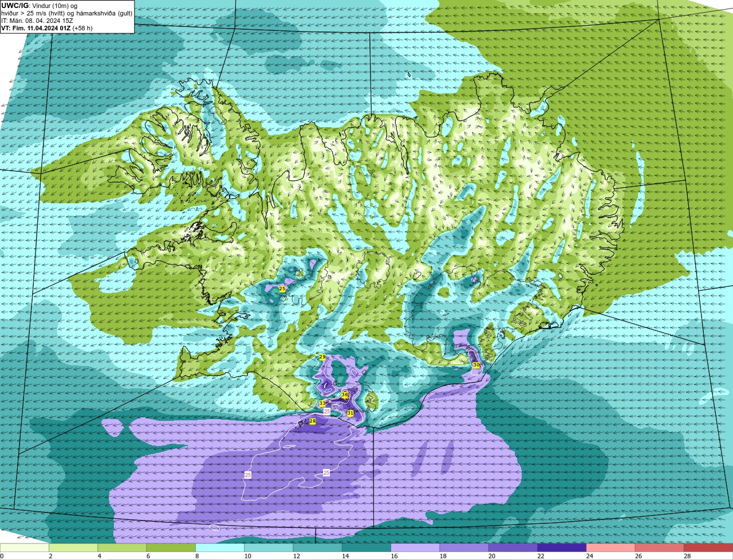The width and height of the screenshot is (733, 560).
Task: Click the legend scale number 4
Action: (x=99, y=556)
